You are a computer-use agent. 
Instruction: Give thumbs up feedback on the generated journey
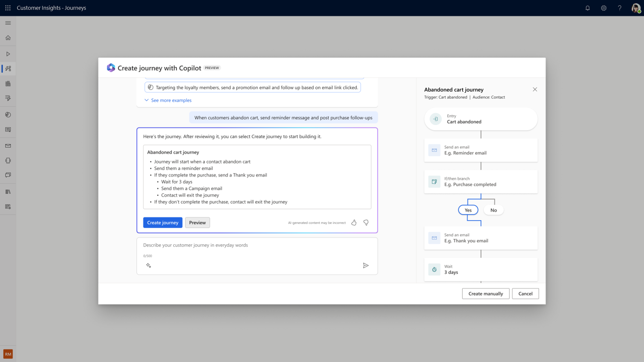coord(354,222)
